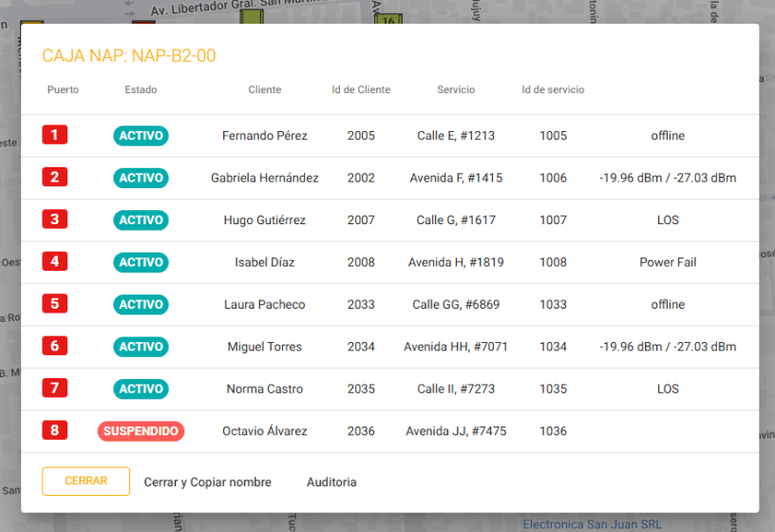Click port 8 badge for Octavio Álvarez
The height and width of the screenshot is (532, 775).
54,430
